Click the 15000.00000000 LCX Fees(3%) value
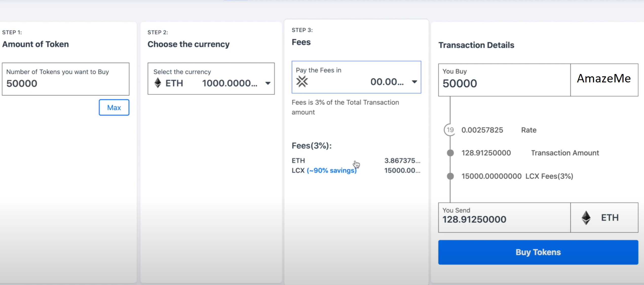Viewport: 644px width, 285px height. click(491, 176)
